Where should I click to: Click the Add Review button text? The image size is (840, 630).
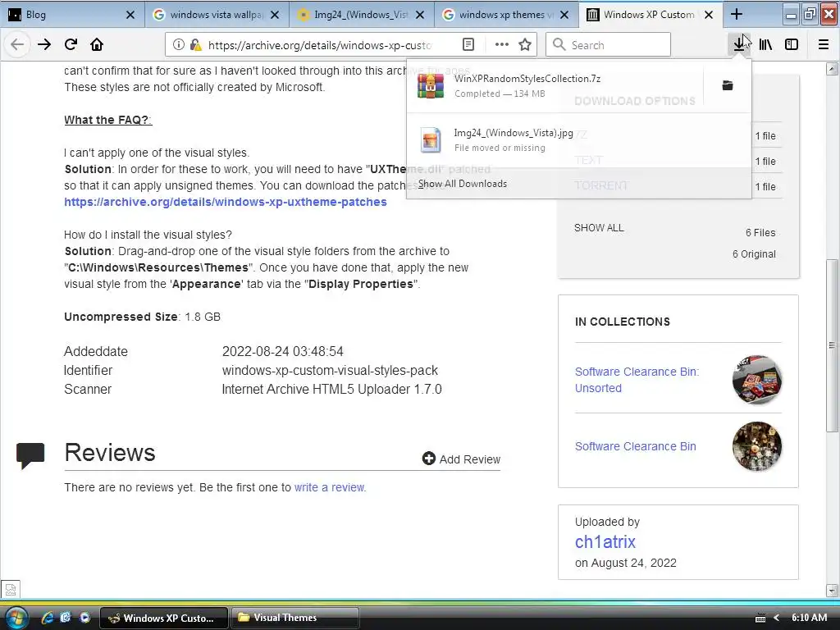click(470, 459)
